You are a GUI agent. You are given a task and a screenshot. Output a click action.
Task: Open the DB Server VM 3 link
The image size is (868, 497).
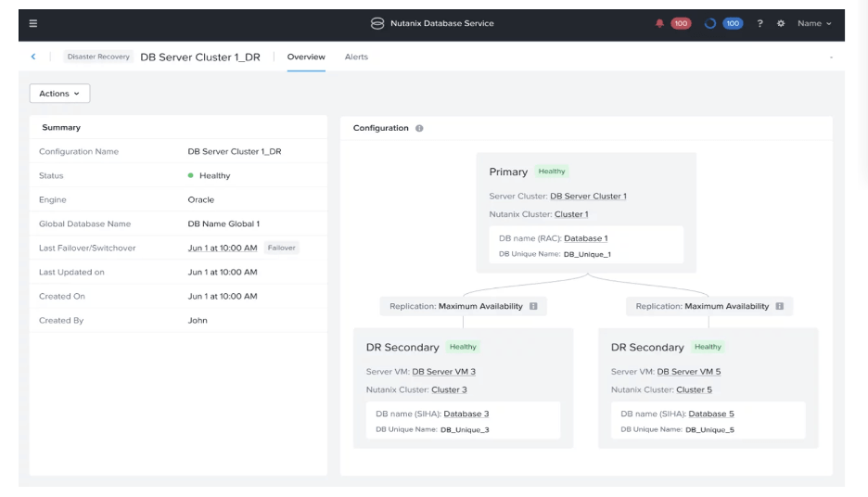pos(443,372)
